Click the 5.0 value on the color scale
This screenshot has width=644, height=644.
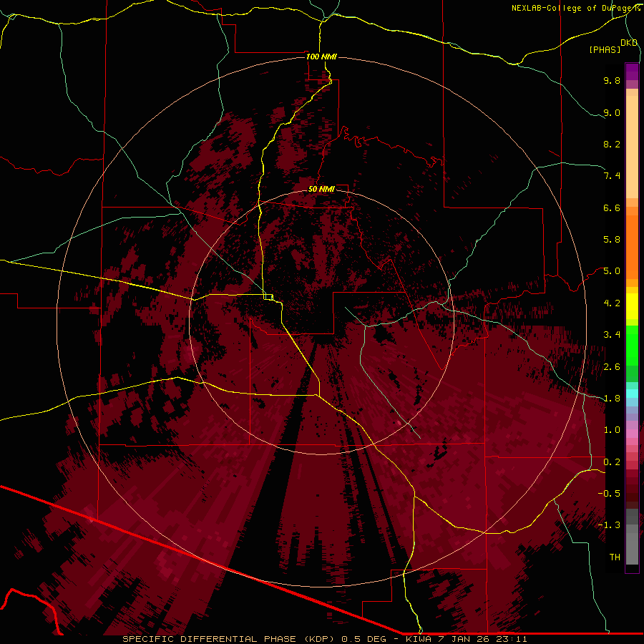[612, 271]
